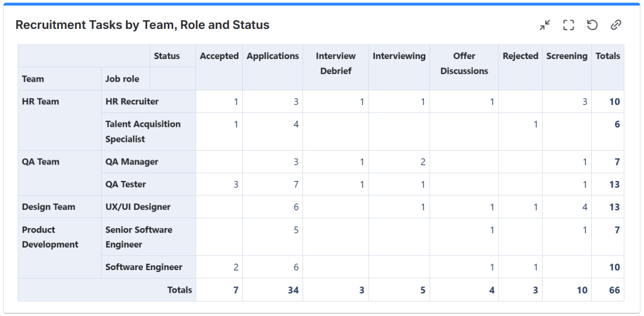Image resolution: width=644 pixels, height=316 pixels.
Task: Click the widget title text
Action: click(142, 25)
